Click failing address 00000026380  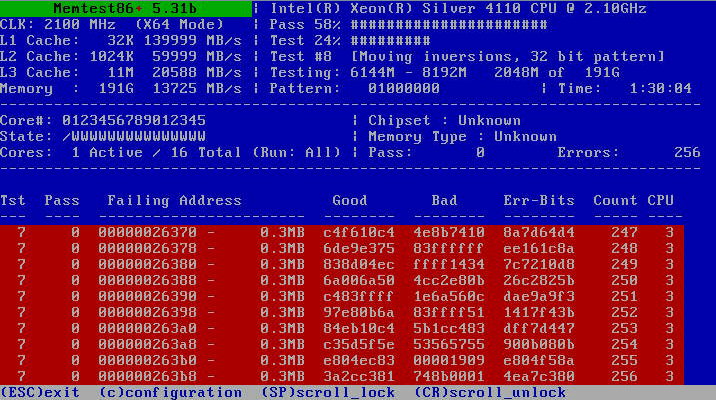click(147, 264)
